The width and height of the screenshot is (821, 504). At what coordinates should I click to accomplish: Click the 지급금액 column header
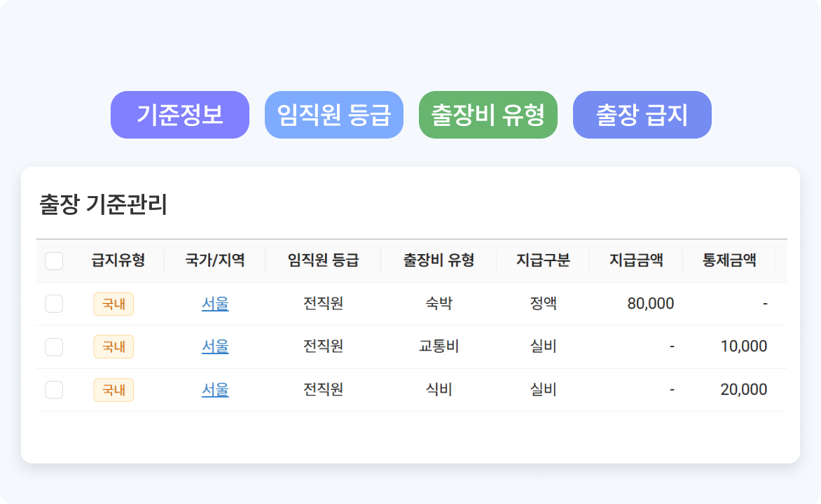(636, 261)
